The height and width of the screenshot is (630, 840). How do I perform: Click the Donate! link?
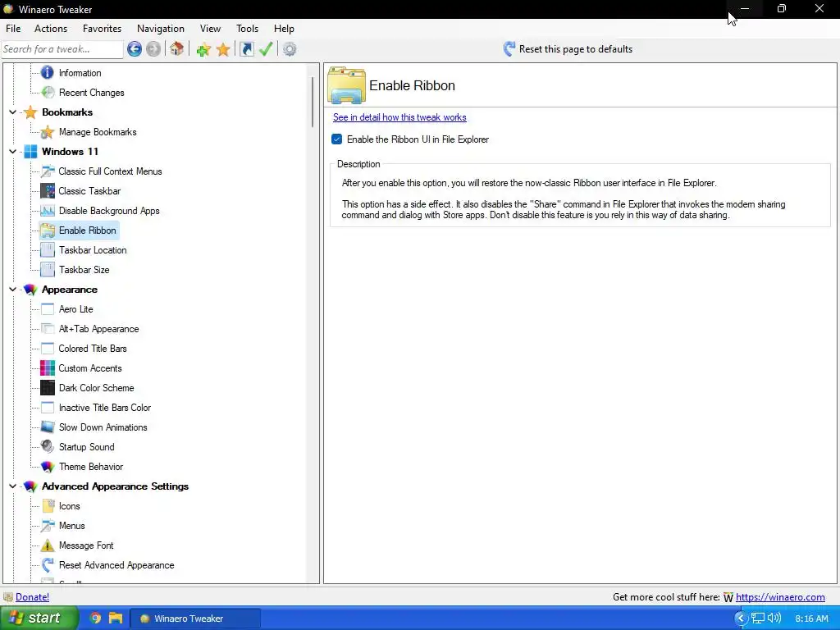click(x=32, y=597)
